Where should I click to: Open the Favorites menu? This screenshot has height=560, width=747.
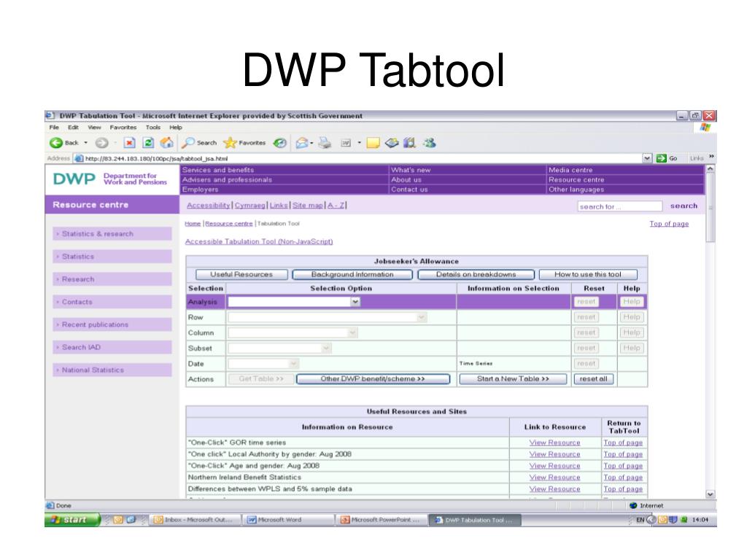123,128
